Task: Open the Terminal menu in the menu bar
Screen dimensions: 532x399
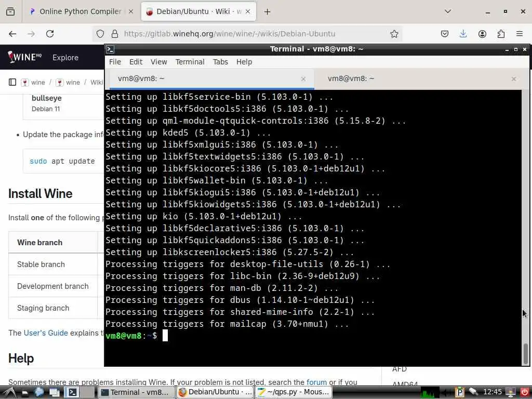Action: click(190, 62)
